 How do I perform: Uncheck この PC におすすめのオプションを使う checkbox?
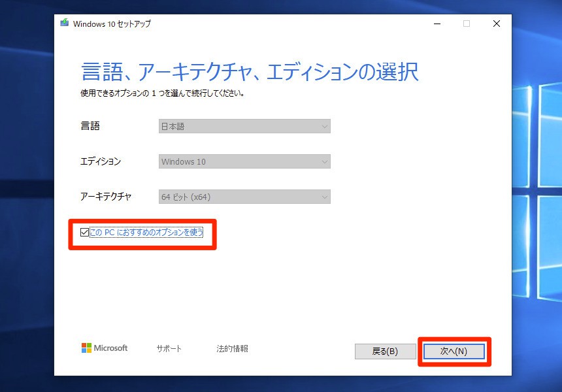click(84, 232)
